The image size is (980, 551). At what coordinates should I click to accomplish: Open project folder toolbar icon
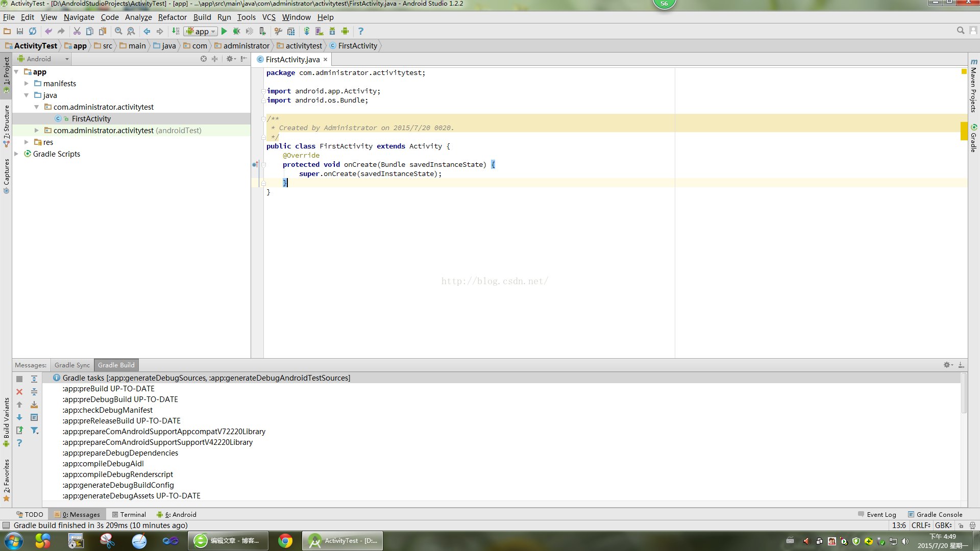pyautogui.click(x=7, y=31)
